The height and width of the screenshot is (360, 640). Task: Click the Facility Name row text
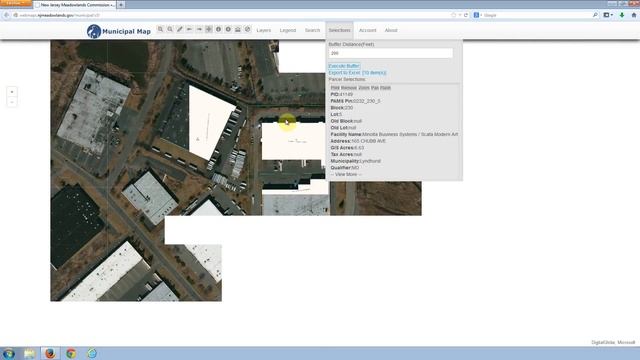[x=394, y=134]
